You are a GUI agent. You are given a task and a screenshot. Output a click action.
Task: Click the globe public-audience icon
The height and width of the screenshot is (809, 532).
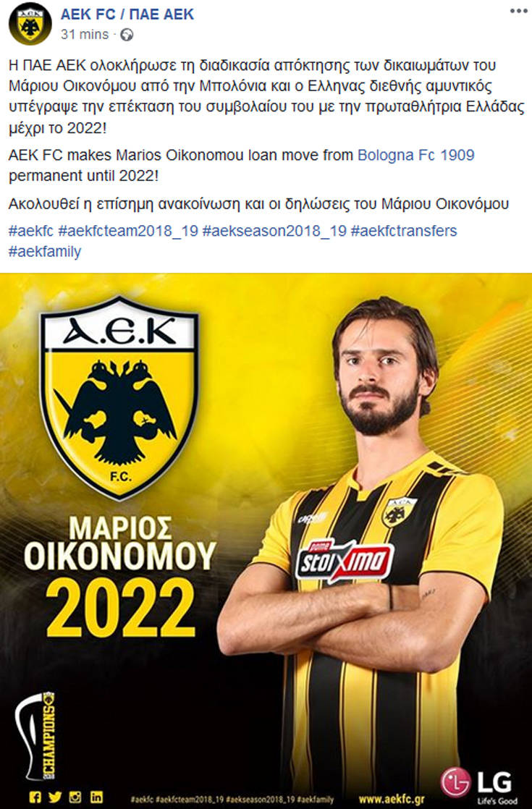[x=127, y=35]
